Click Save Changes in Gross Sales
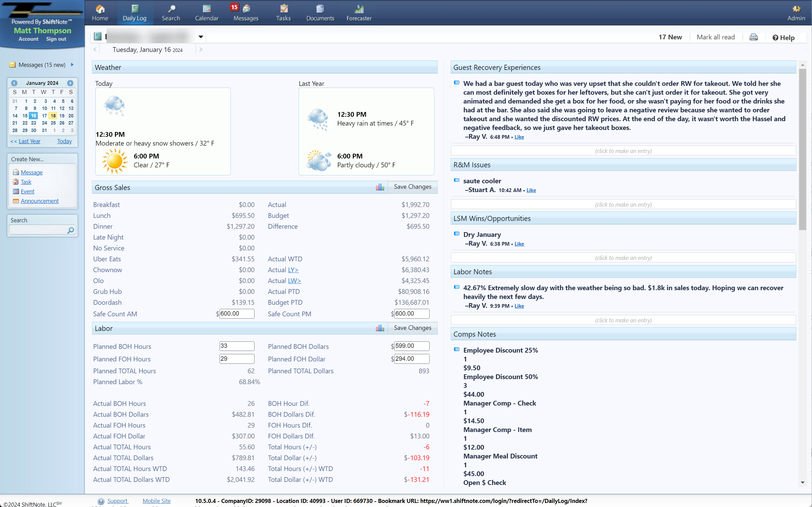Viewport: 812px width, 507px height. [412, 187]
